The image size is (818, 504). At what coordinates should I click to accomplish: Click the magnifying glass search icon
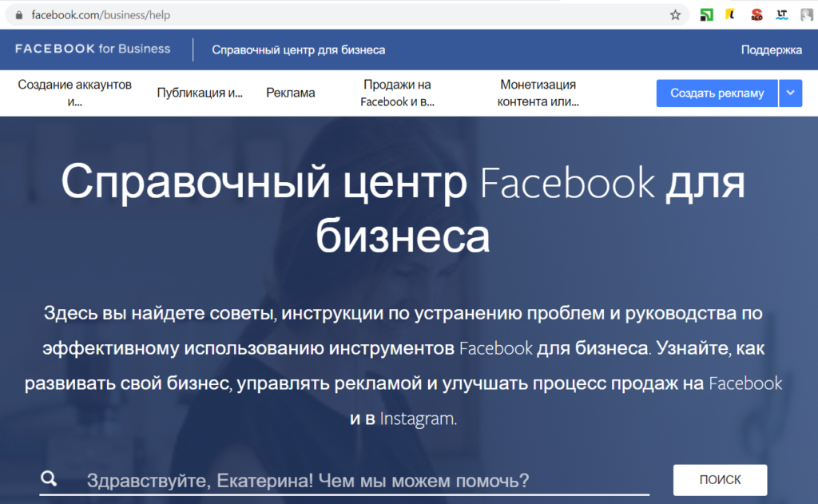pyautogui.click(x=49, y=479)
